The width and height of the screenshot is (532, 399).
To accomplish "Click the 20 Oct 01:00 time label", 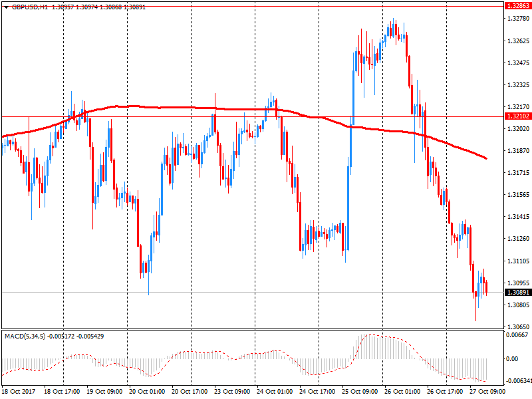I will tap(147, 392).
